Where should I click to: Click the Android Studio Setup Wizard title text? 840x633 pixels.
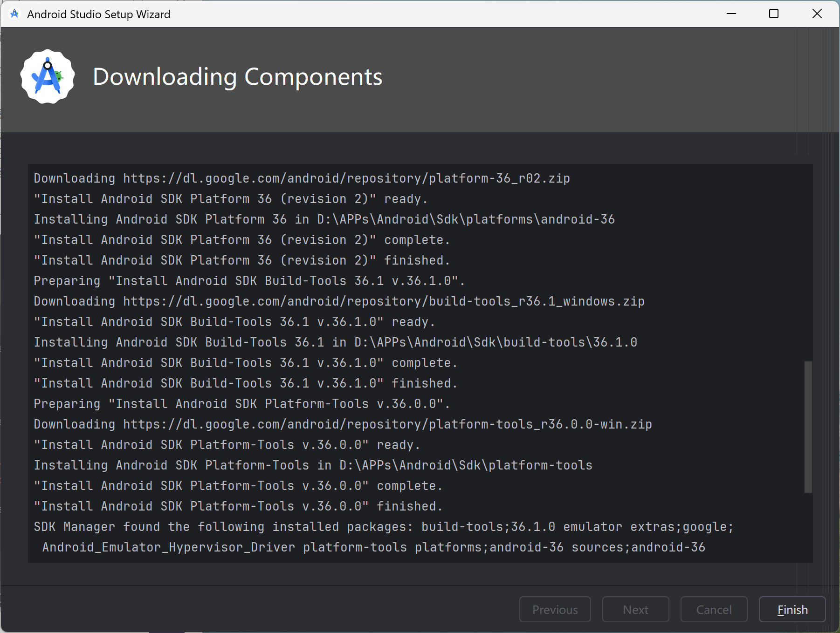(x=99, y=14)
